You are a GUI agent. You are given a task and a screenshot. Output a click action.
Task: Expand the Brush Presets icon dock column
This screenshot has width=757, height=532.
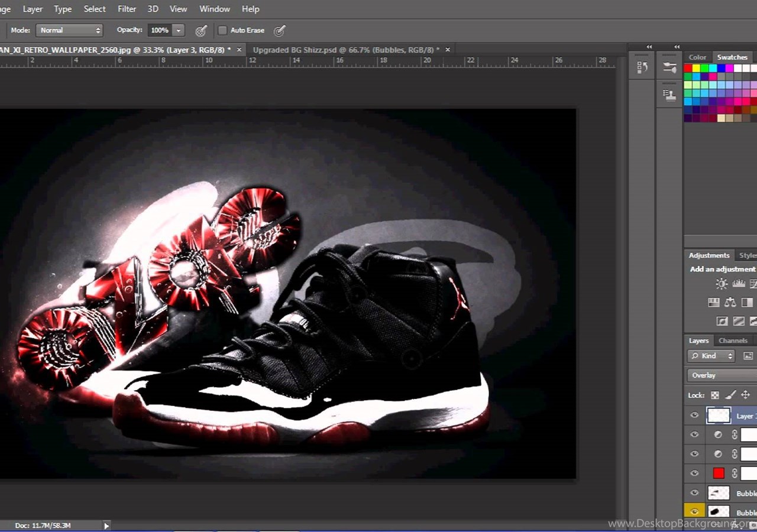677,47
